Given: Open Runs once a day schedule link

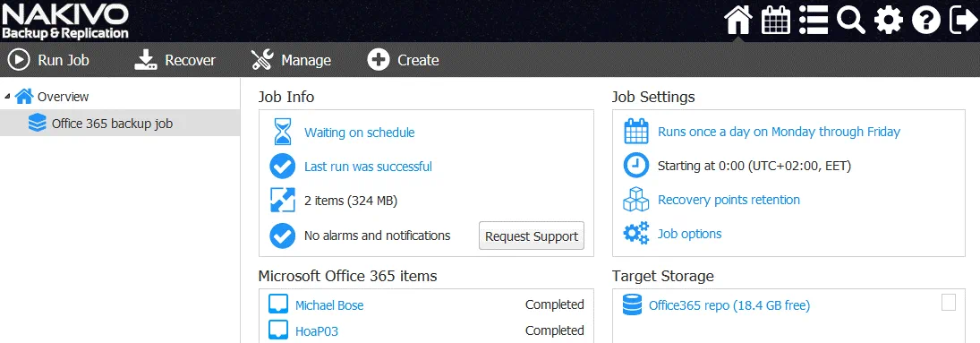Looking at the screenshot, I should tap(779, 132).
